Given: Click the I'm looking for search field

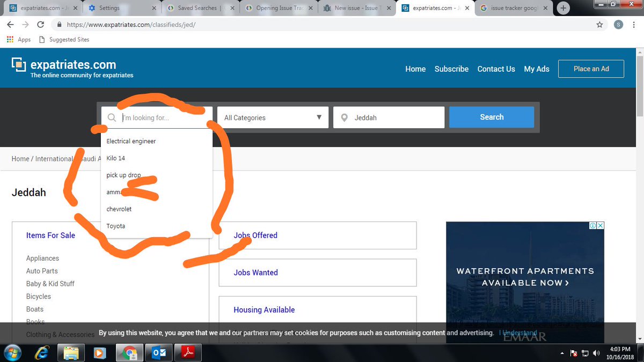Looking at the screenshot, I should (157, 117).
